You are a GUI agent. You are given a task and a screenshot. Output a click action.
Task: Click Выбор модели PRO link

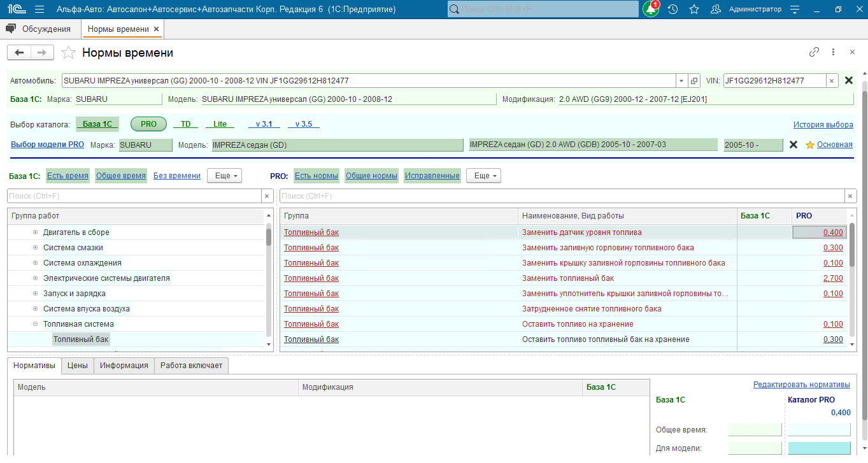(x=48, y=145)
